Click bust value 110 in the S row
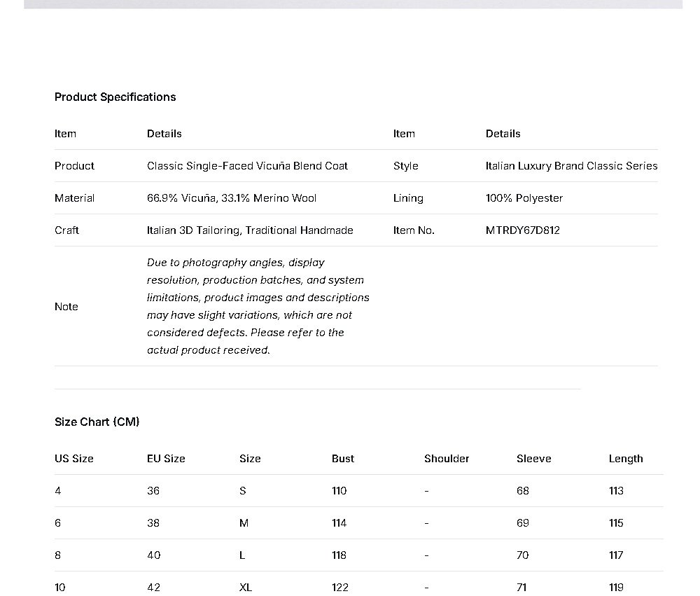This screenshot has height=596, width=700. pos(339,491)
